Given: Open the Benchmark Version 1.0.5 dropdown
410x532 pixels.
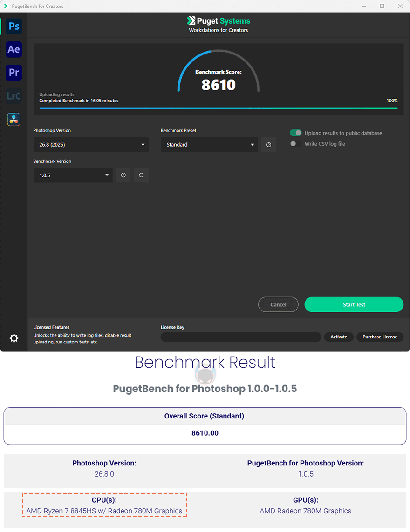Looking at the screenshot, I should click(x=73, y=175).
